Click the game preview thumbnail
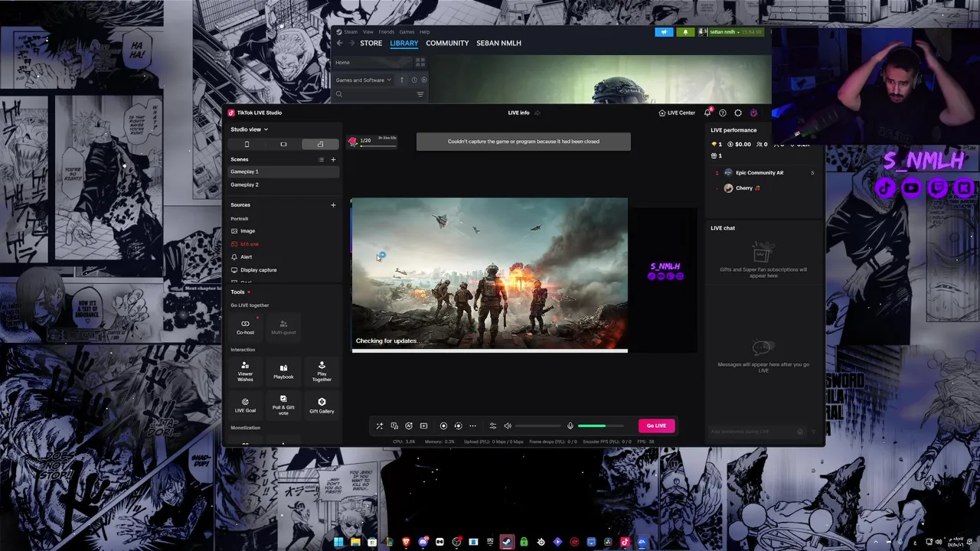The width and height of the screenshot is (980, 551). [489, 275]
